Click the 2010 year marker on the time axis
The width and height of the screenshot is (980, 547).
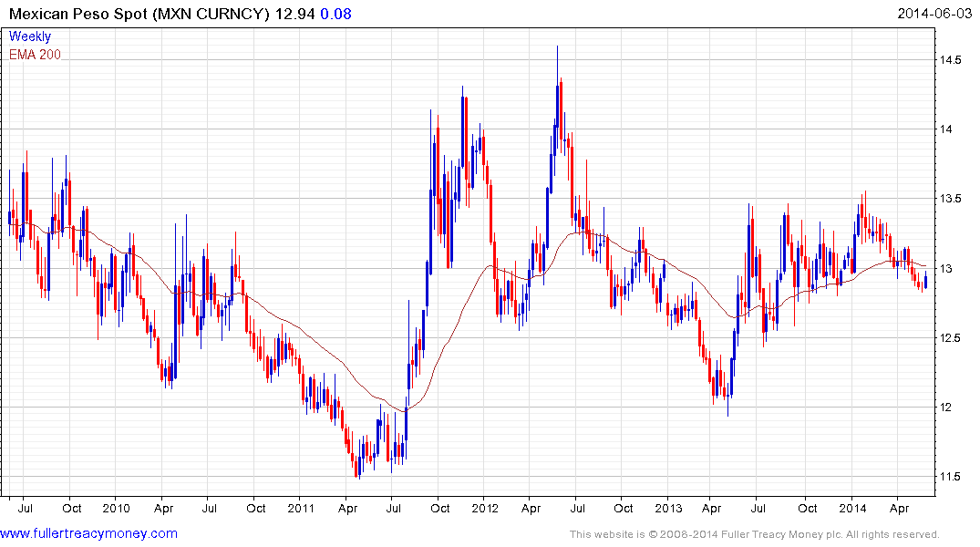tap(117, 508)
